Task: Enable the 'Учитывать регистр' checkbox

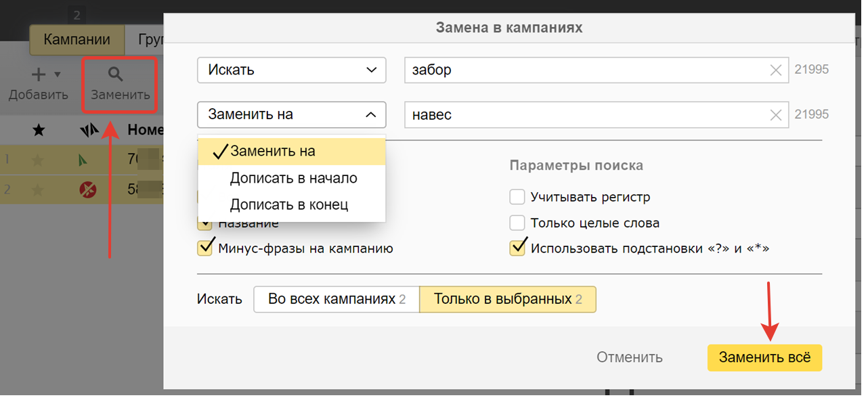Action: coord(517,197)
